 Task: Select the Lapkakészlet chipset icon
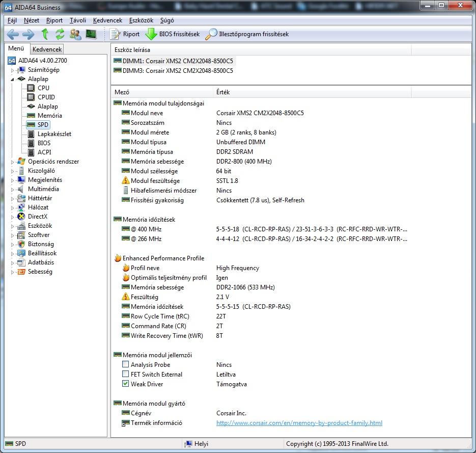31,134
